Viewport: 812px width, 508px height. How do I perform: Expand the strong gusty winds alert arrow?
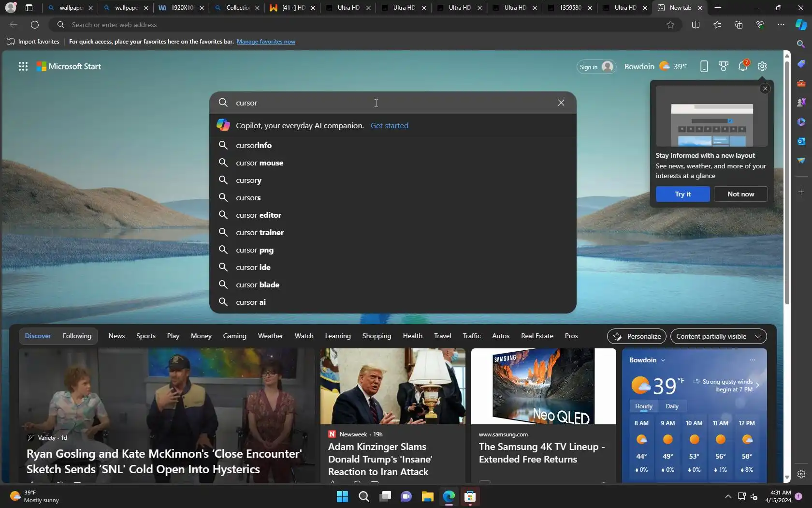(x=757, y=385)
